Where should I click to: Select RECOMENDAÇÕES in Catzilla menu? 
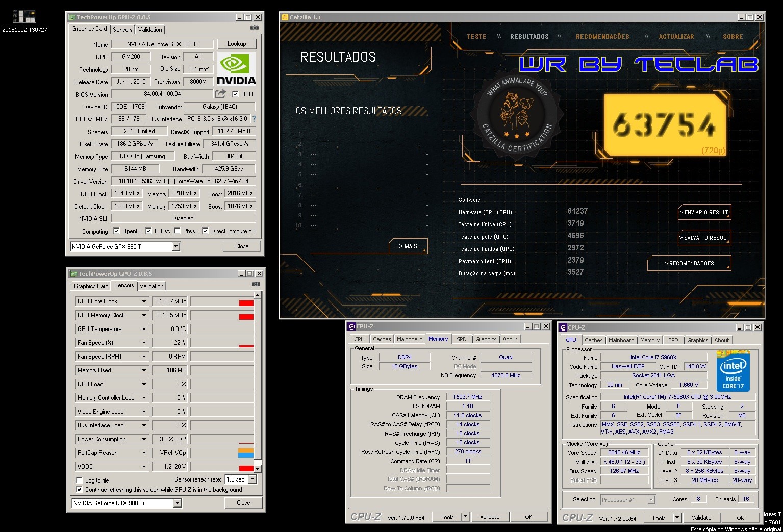(602, 37)
